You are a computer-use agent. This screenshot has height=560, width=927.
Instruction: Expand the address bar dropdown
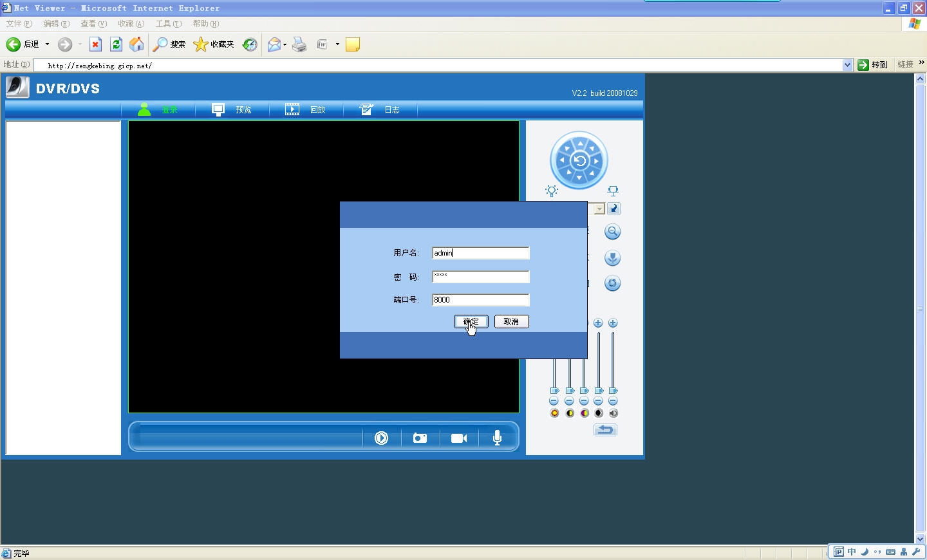click(848, 65)
